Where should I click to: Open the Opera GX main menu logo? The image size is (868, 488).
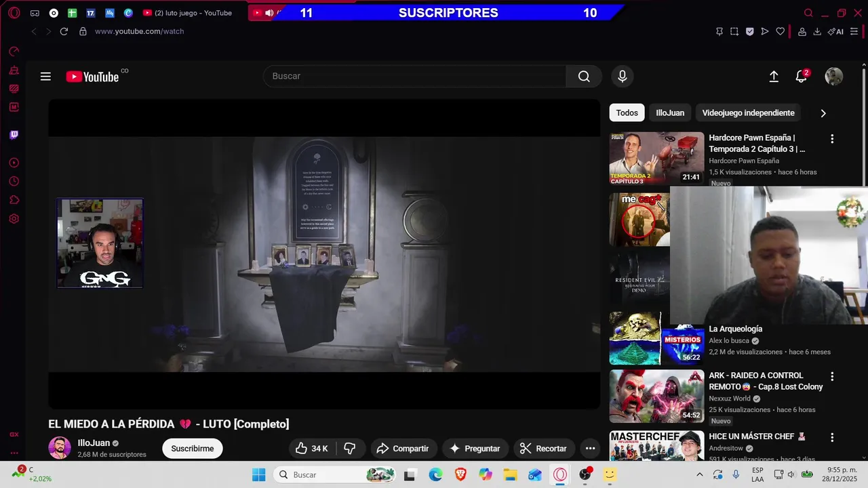tap(14, 13)
